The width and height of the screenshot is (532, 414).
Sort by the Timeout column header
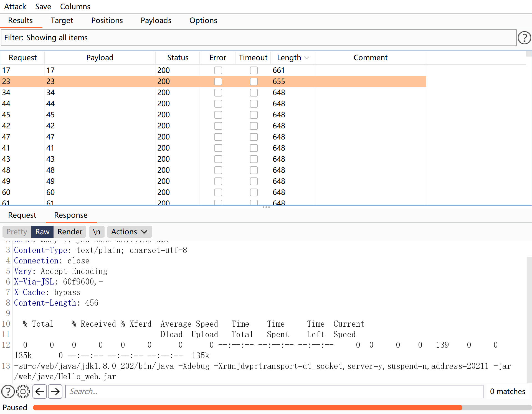tap(253, 58)
